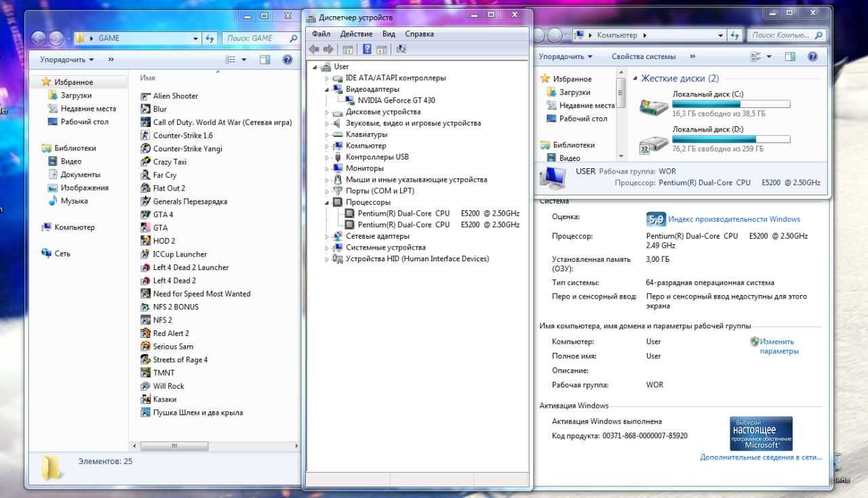Open Индекс производительности Windows link
The height and width of the screenshot is (498, 868).
point(734,219)
